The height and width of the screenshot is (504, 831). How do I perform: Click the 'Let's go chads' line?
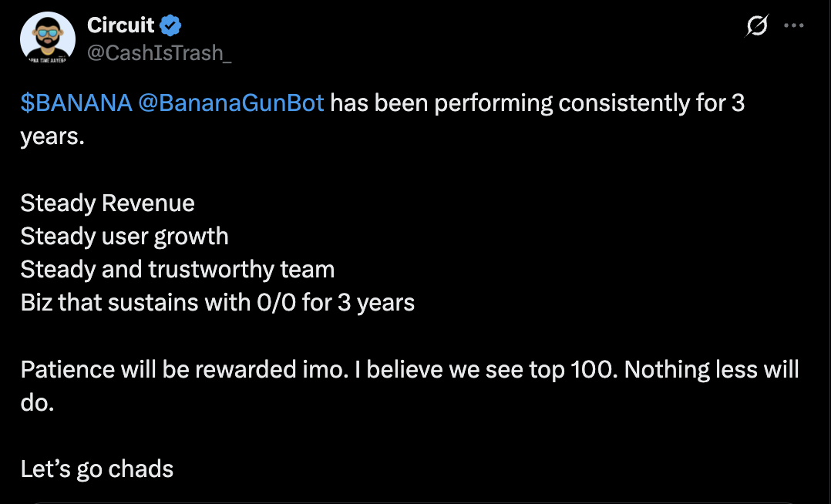pos(97,469)
